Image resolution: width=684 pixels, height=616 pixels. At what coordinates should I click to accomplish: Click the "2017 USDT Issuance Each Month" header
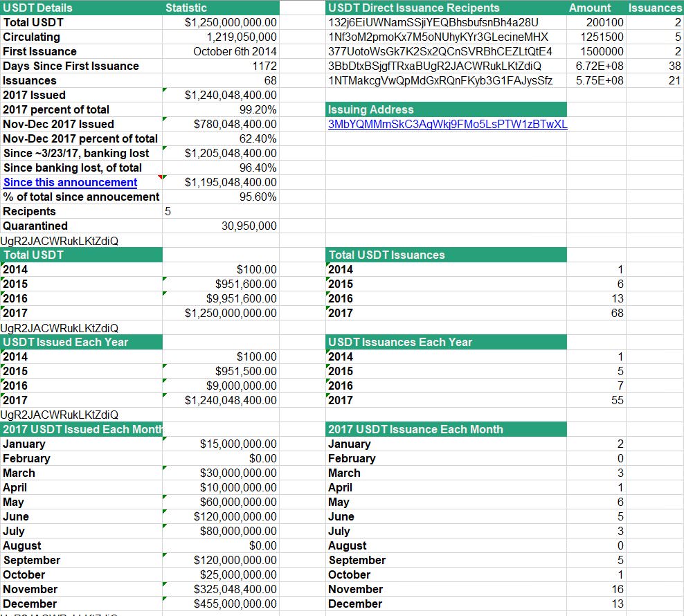click(415, 429)
